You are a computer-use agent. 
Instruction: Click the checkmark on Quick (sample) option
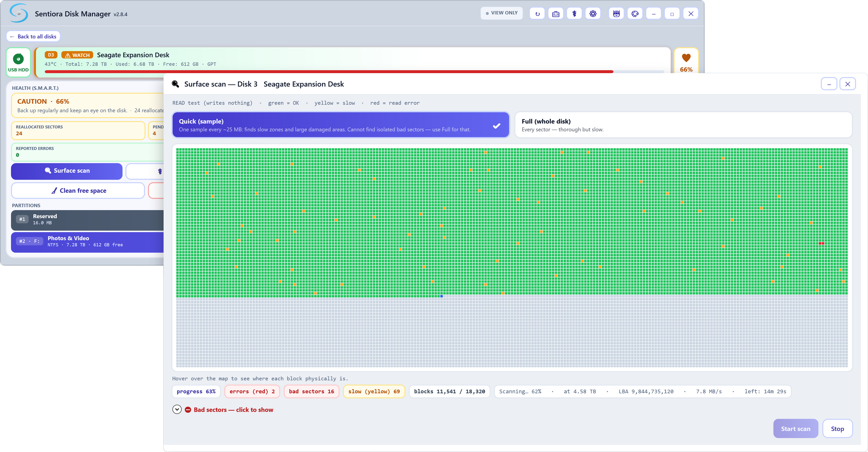click(496, 126)
